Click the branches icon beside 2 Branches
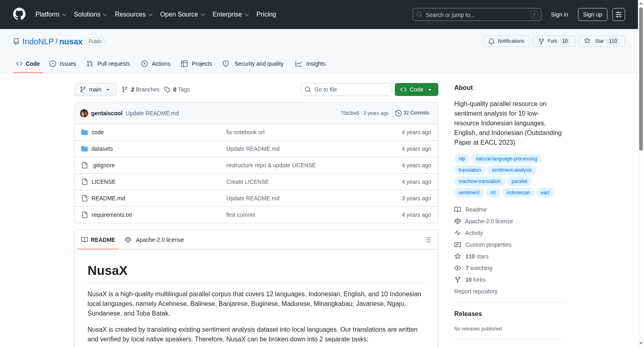The image size is (644, 347). tap(125, 89)
